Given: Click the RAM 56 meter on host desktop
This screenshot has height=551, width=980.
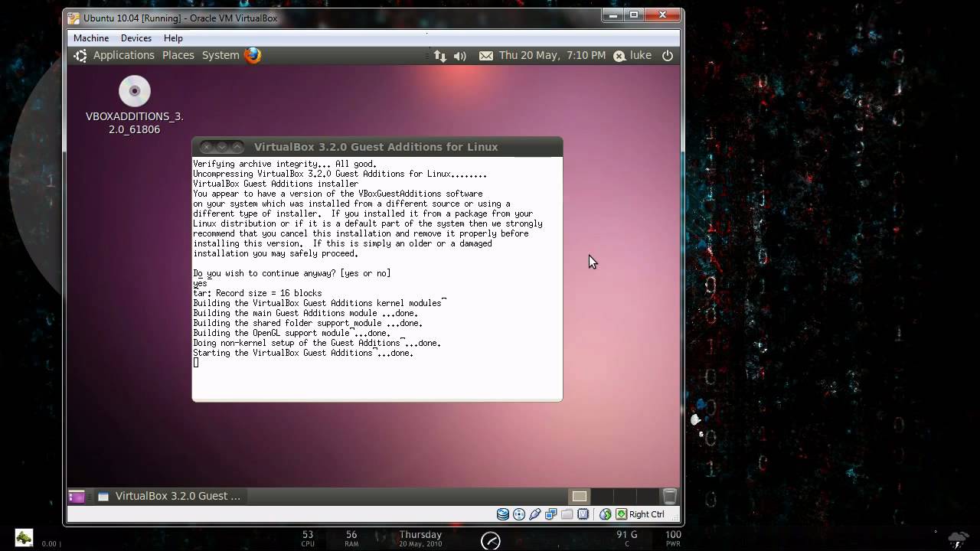Looking at the screenshot, I should (351, 539).
